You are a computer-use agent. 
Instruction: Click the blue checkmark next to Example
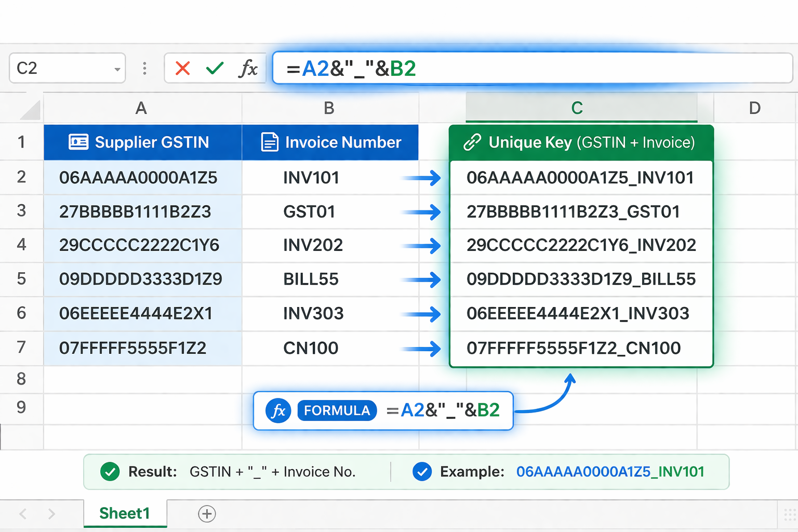tap(422, 472)
